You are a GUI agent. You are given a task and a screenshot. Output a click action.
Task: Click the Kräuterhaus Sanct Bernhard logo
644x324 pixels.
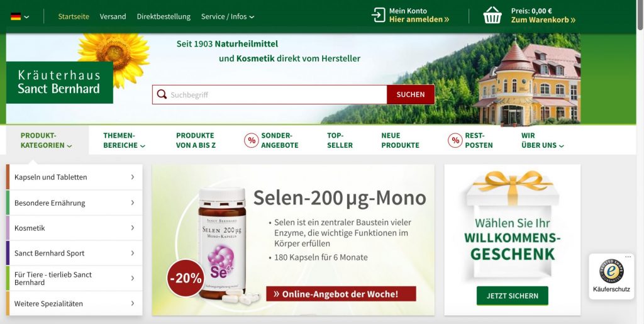point(60,82)
